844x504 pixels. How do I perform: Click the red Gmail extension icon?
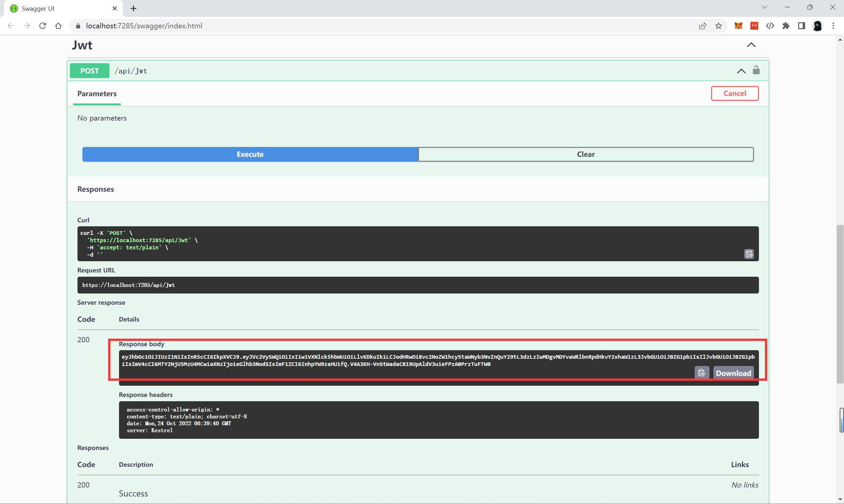[754, 26]
